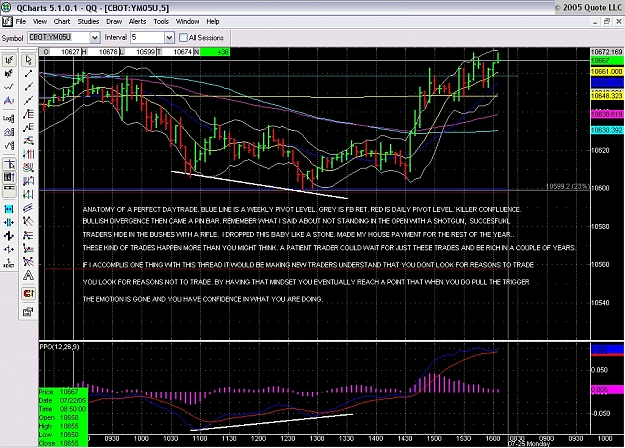The image size is (625, 448).
Task: Click the cyan expand-bars icon
Action: pyautogui.click(x=9, y=209)
